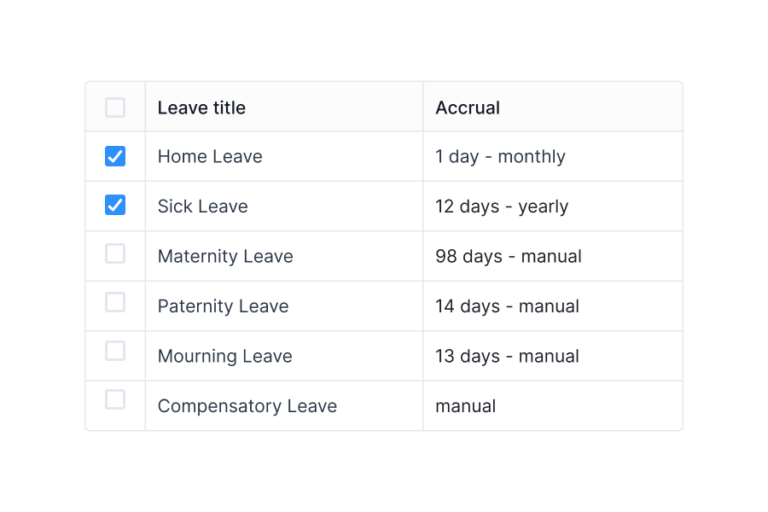
Task: Deselect the Sick Leave row checkbox
Action: click(115, 206)
